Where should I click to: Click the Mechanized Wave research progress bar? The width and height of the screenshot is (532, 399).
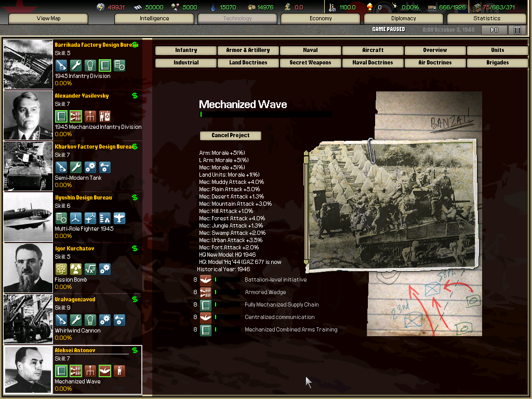265,114
